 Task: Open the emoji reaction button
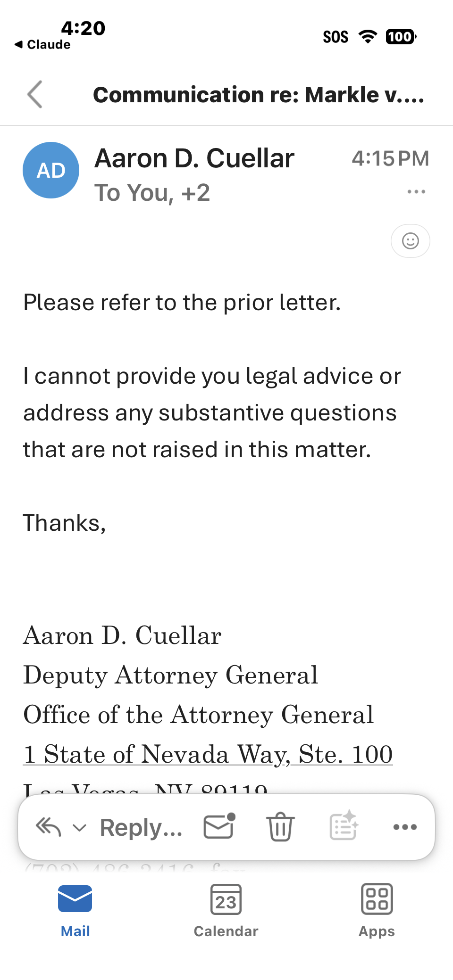[x=410, y=241]
